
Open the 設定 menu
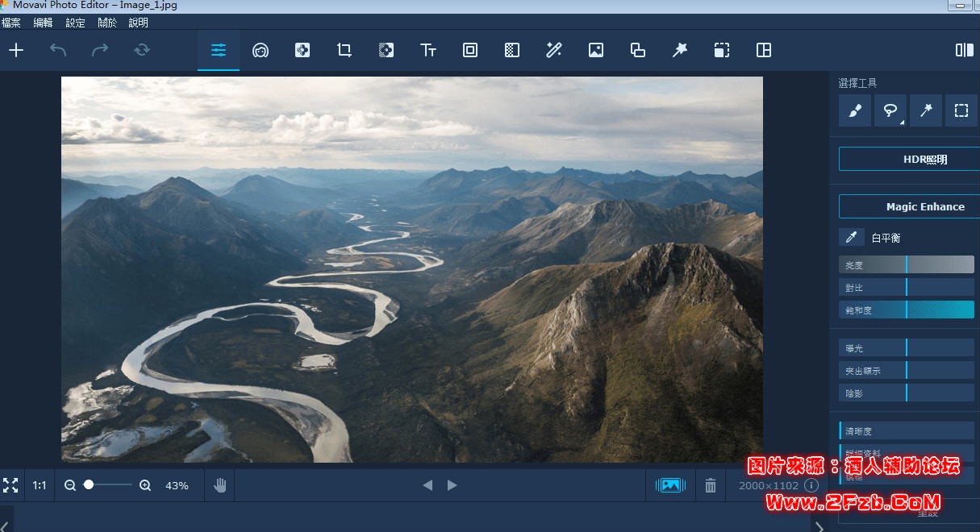75,23
